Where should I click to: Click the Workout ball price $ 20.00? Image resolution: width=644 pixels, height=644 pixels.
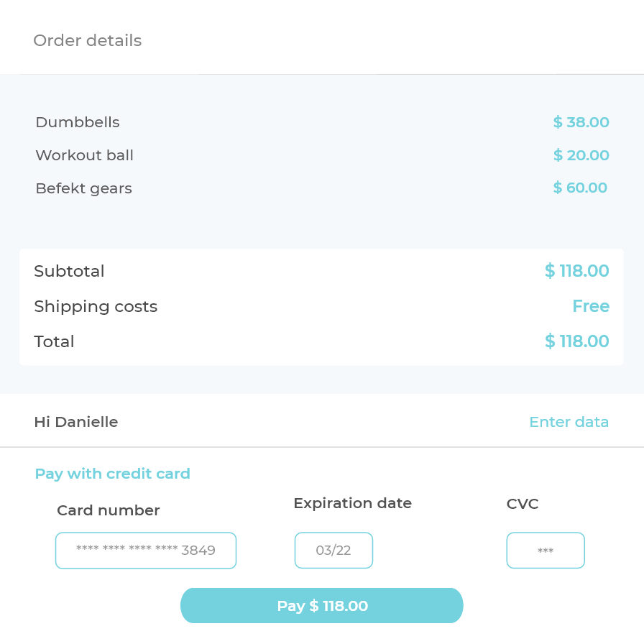click(x=581, y=155)
